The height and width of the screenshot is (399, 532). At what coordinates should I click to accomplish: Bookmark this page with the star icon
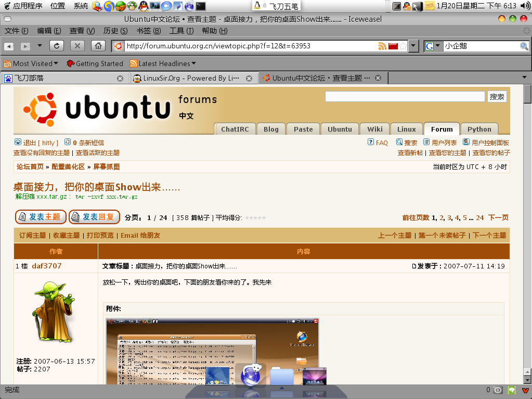[x=403, y=46]
